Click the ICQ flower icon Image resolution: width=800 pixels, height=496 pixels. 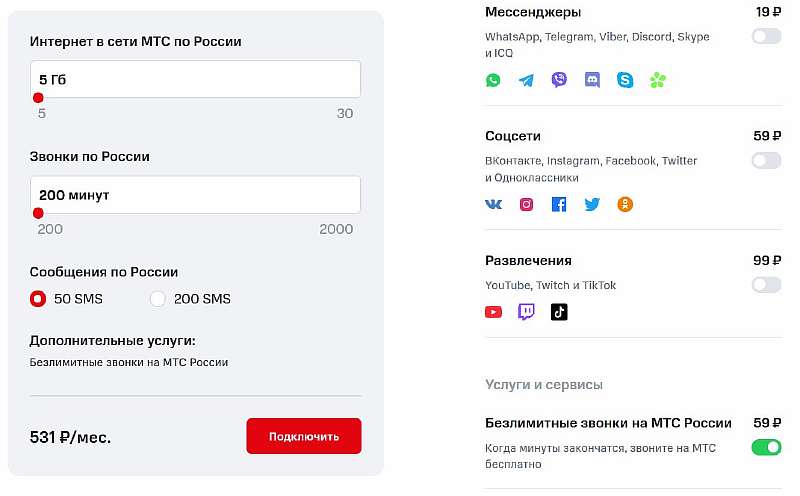(x=657, y=80)
